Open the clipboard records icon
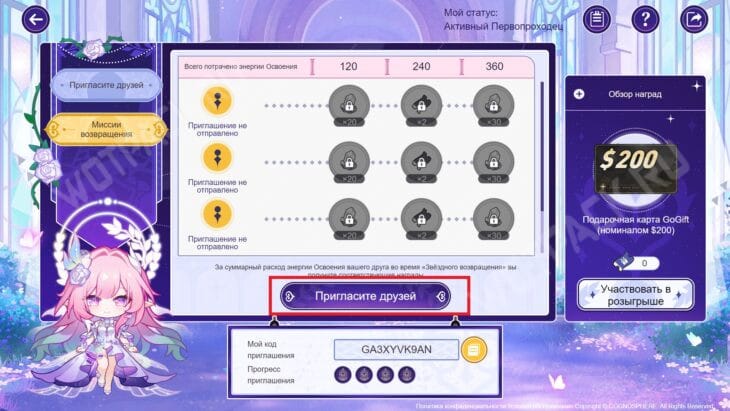The height and width of the screenshot is (411, 730). (x=597, y=19)
